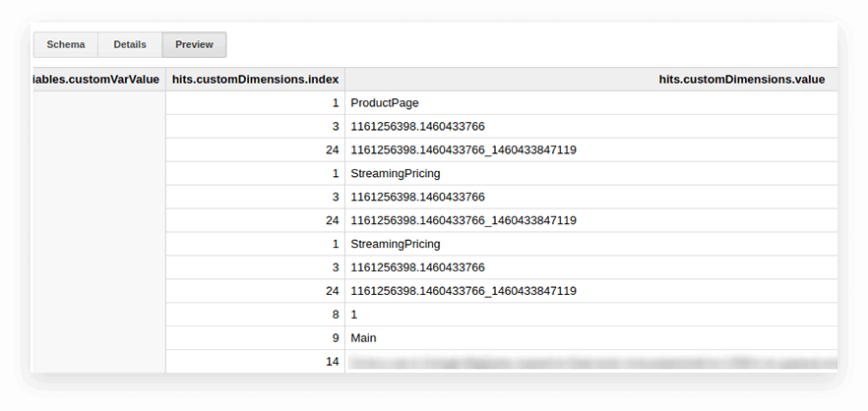The height and width of the screenshot is (411, 868).
Task: Click the first value ending in _1460433847119
Action: pyautogui.click(x=463, y=150)
